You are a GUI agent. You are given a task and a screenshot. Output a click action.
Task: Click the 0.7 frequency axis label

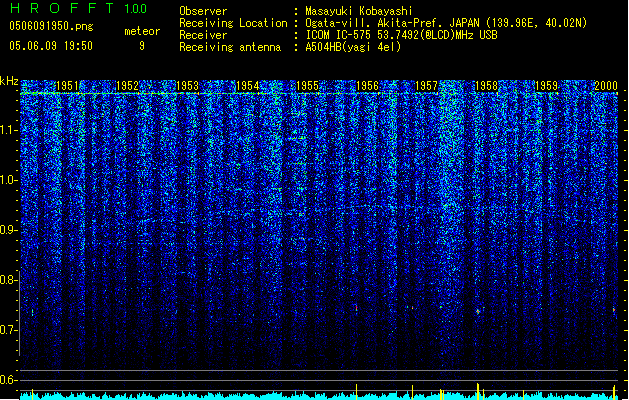coord(9,330)
